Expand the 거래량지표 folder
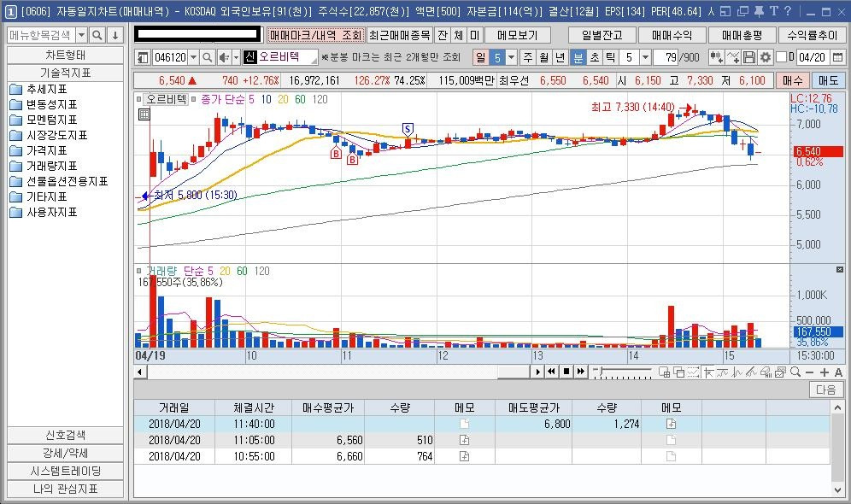The height and width of the screenshot is (504, 851). point(44,166)
